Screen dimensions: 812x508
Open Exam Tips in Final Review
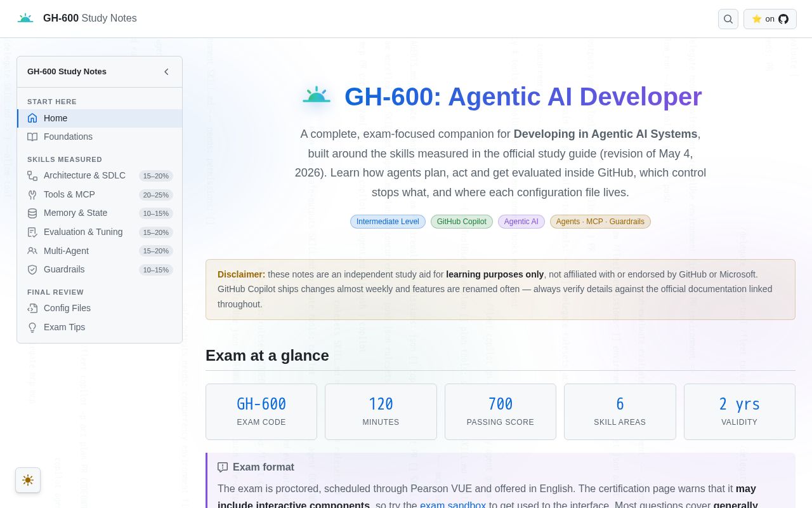(100, 328)
